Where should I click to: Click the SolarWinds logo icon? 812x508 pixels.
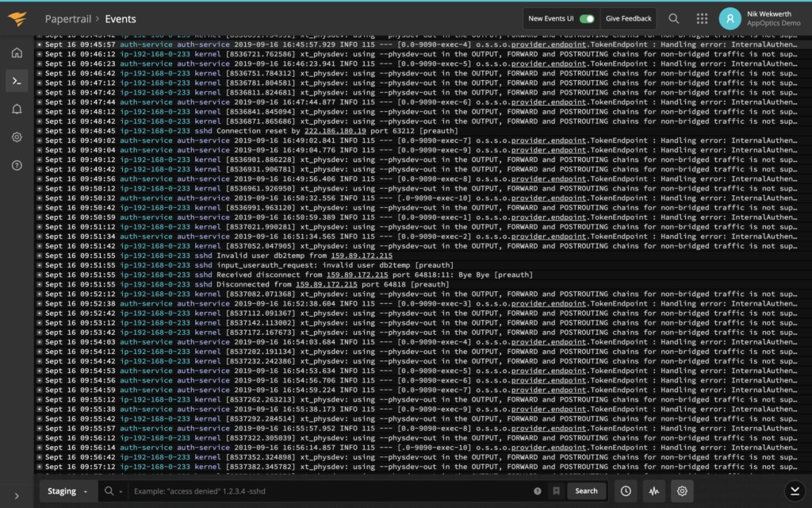(17, 19)
